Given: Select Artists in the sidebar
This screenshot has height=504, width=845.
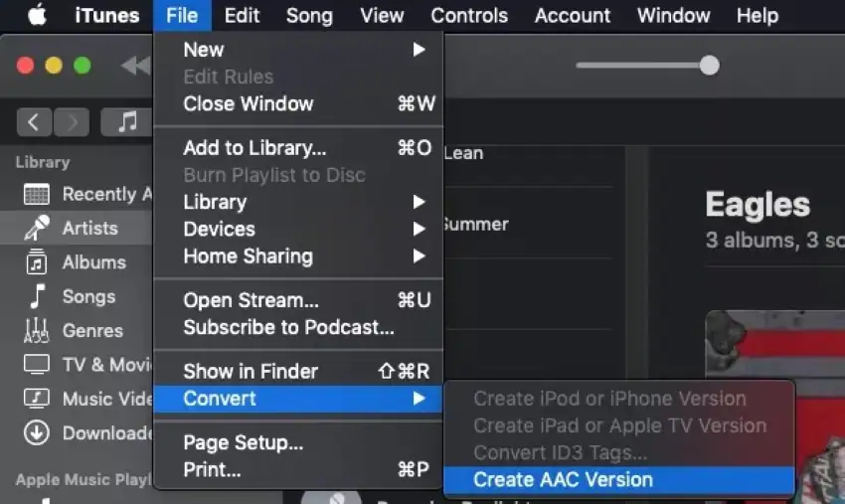Looking at the screenshot, I should pos(77,228).
